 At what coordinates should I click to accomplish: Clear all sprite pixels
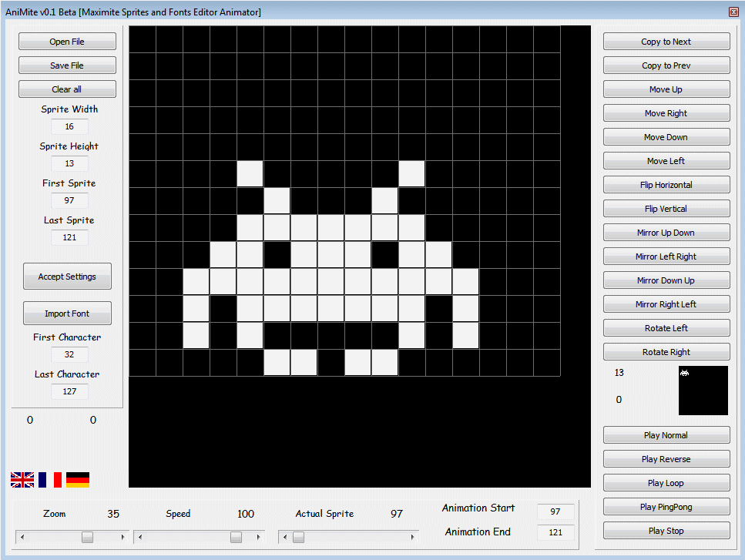click(67, 89)
